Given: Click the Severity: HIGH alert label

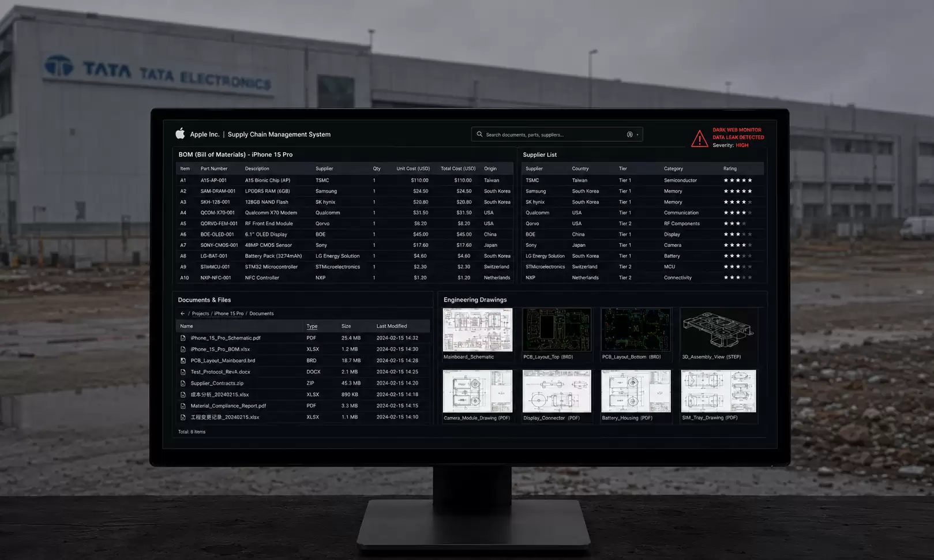Looking at the screenshot, I should 730,145.
